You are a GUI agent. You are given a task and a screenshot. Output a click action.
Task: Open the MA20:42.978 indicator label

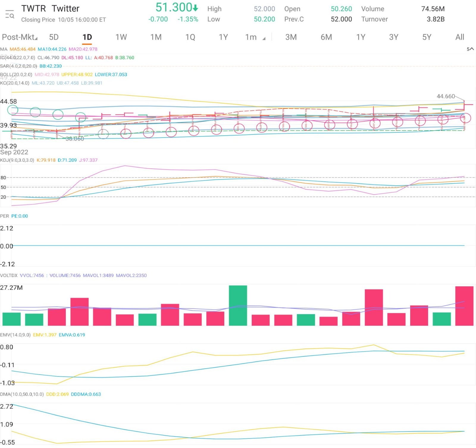[x=83, y=49]
